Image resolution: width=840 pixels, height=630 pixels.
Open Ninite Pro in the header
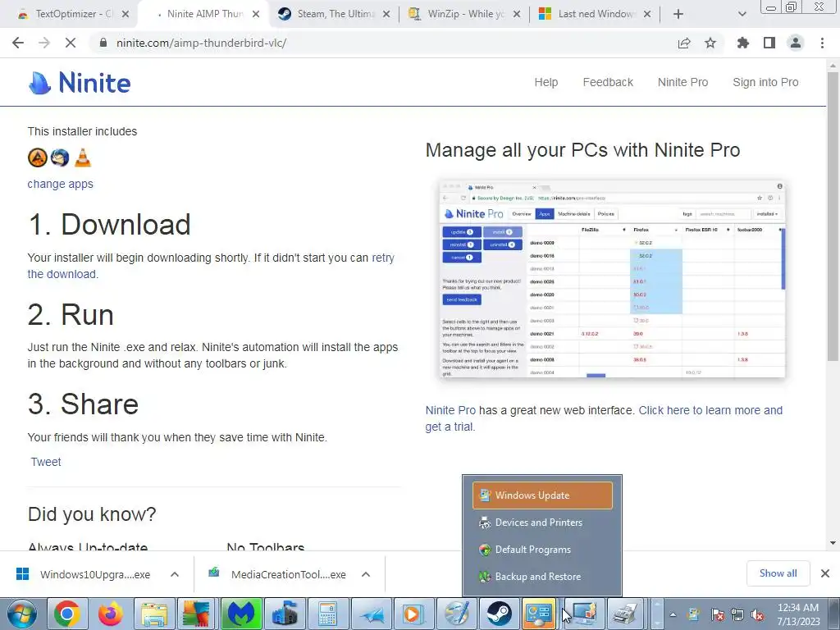coord(682,82)
